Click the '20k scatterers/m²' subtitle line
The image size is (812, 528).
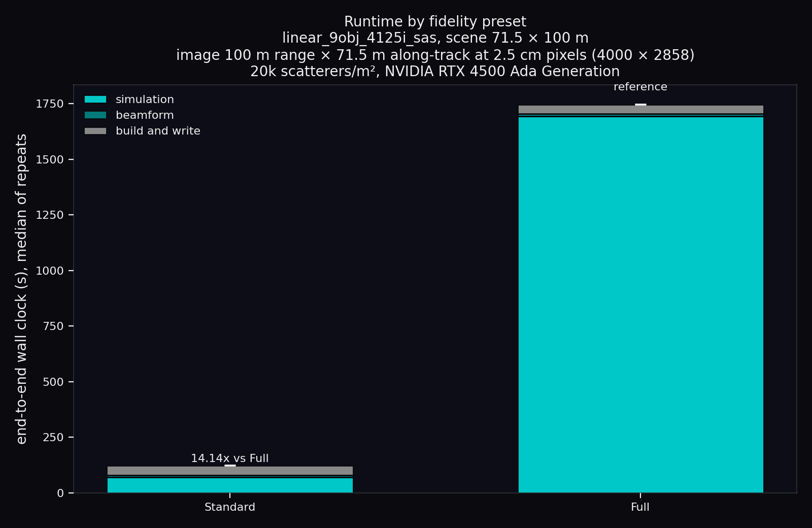point(435,71)
